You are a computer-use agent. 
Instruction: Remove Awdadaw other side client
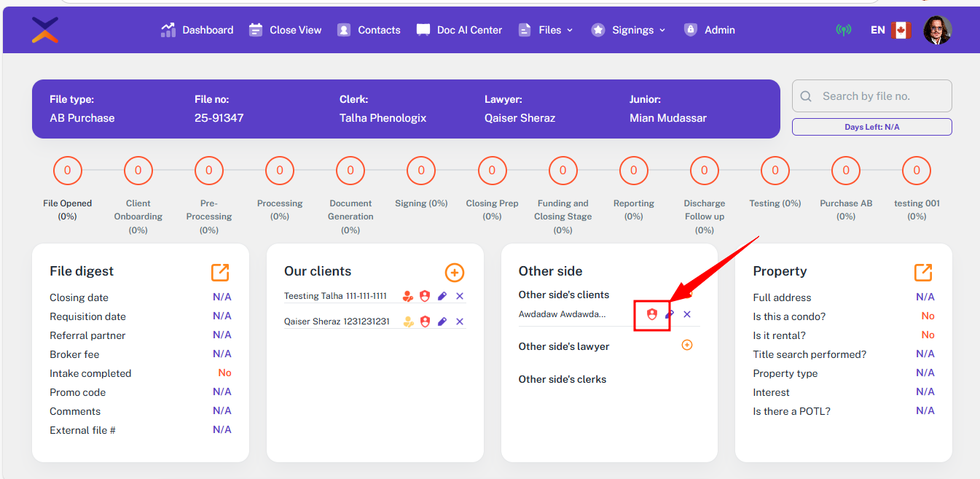point(687,314)
